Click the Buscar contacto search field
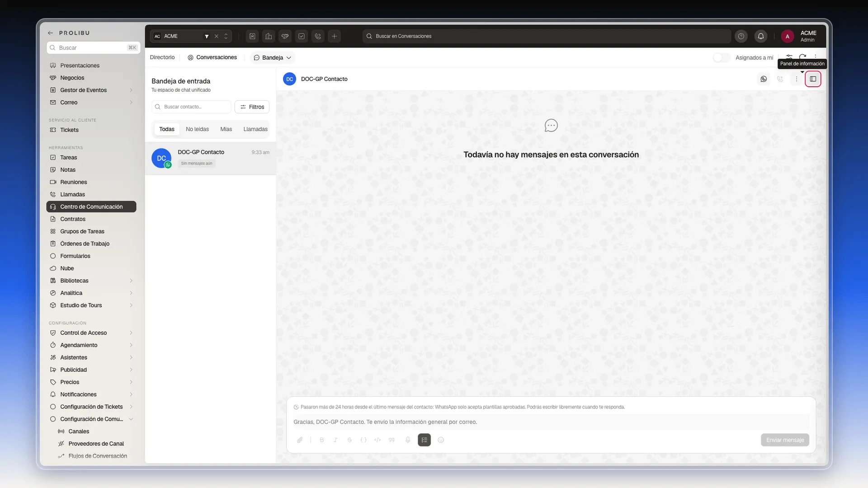 [191, 107]
